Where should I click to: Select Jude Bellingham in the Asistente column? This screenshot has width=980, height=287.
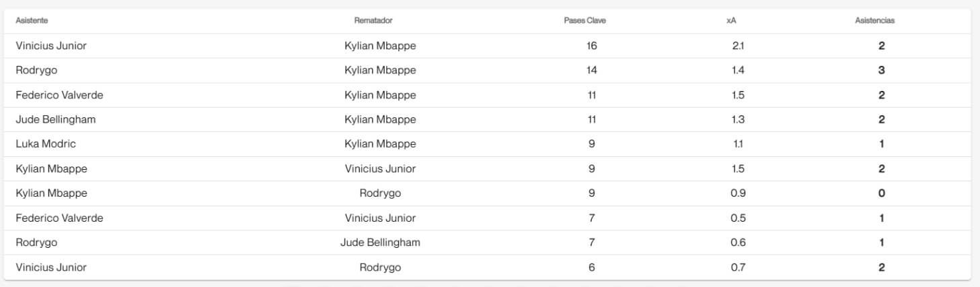click(x=56, y=120)
